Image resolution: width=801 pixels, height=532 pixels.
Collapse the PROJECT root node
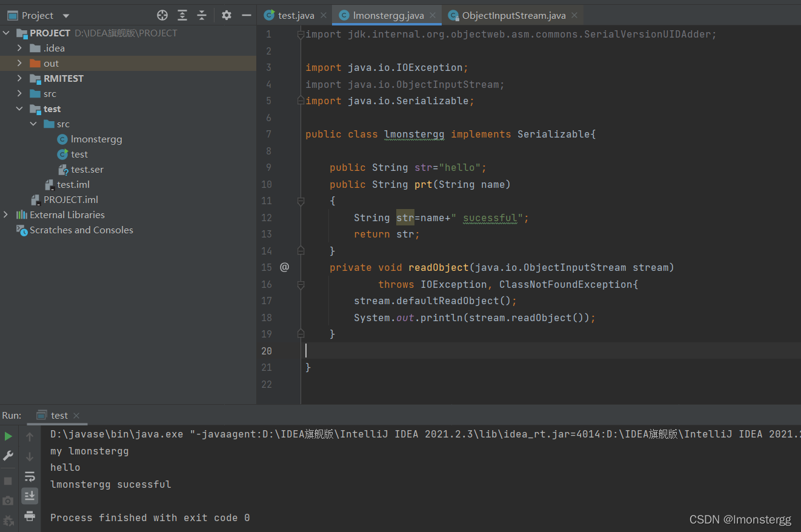point(7,33)
